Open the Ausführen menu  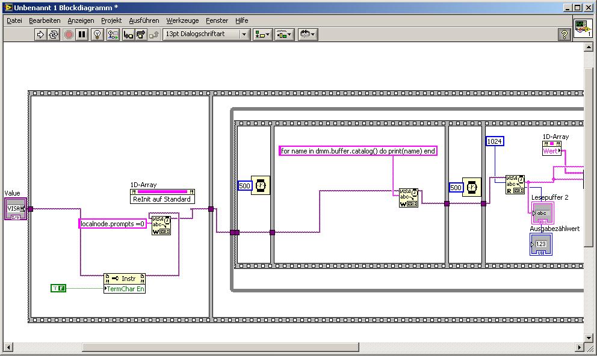tap(144, 20)
